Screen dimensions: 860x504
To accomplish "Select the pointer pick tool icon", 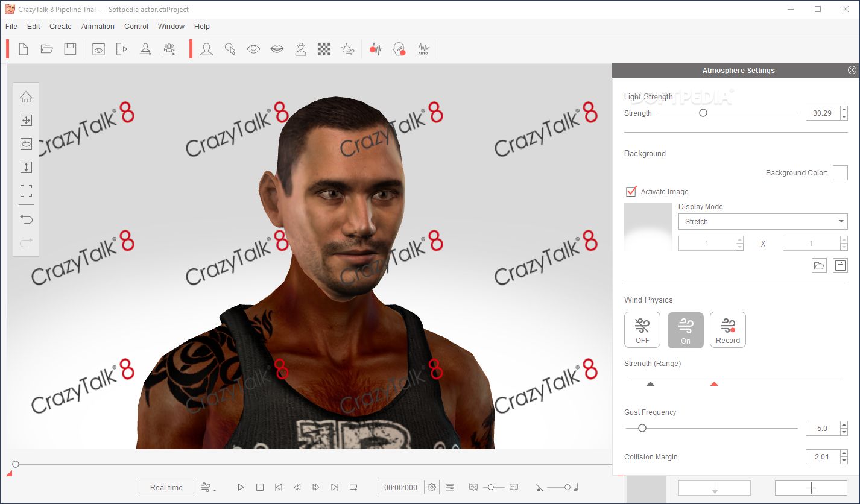I will click(x=230, y=49).
